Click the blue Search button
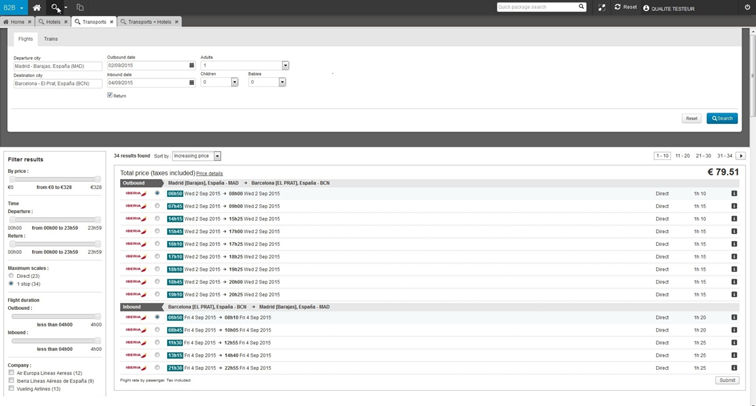 (721, 118)
